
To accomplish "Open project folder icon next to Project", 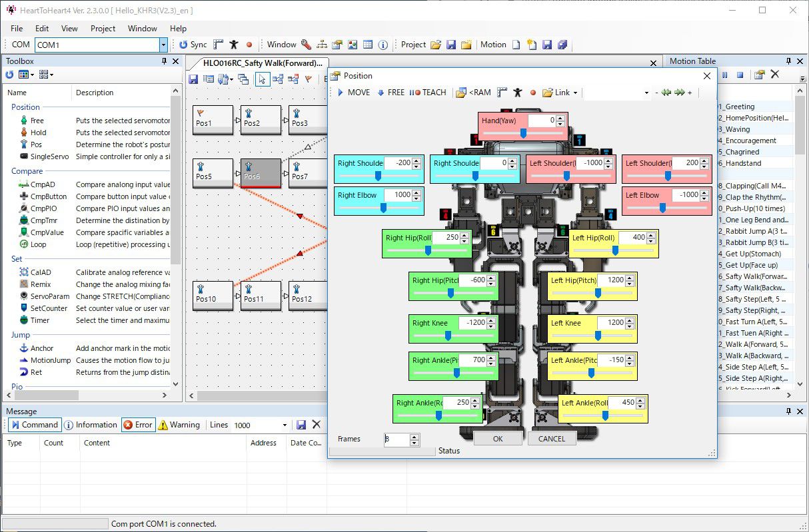I will 436,45.
